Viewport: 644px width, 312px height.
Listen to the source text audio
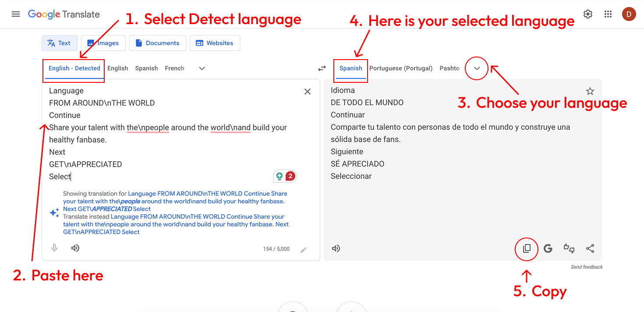click(75, 248)
